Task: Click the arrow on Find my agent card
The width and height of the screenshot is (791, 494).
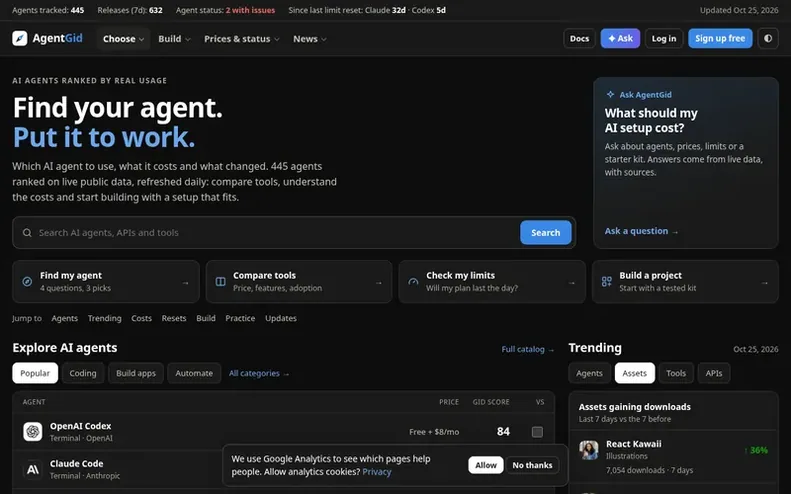Action: (x=185, y=283)
